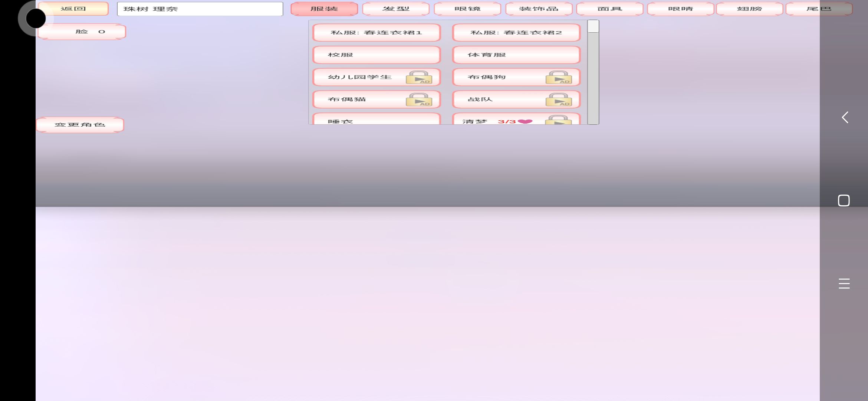Viewport: 868px width, 401px height.
Task: Click the 脸 0 button
Action: coord(82,32)
